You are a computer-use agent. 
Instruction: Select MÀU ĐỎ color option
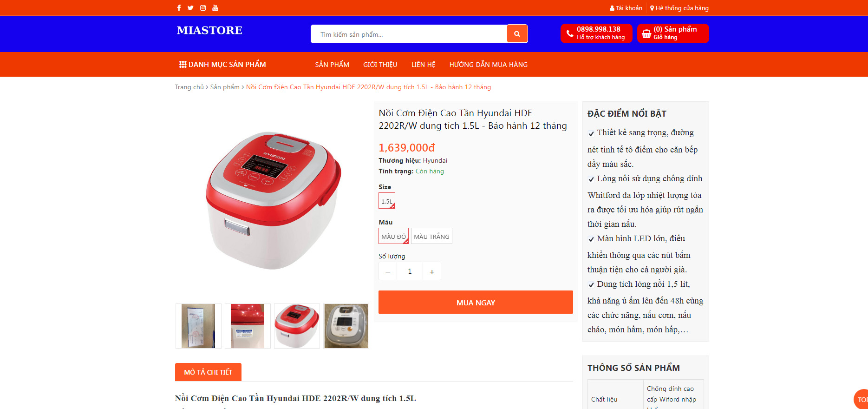click(393, 236)
